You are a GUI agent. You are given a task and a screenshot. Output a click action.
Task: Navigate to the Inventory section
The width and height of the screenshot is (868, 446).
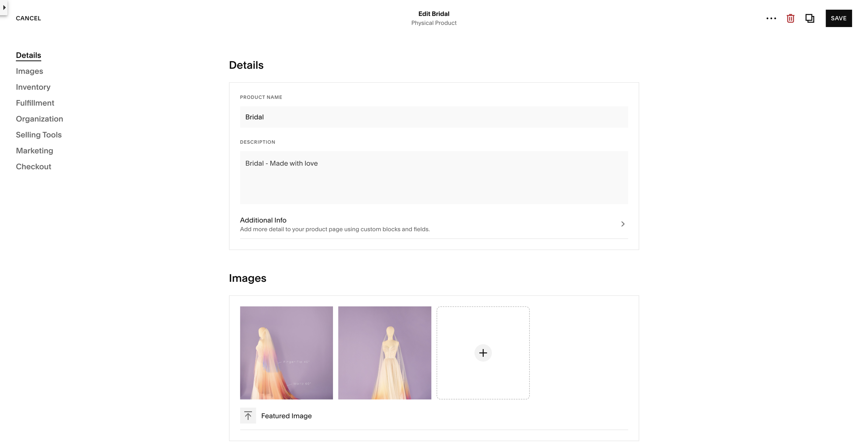point(33,87)
